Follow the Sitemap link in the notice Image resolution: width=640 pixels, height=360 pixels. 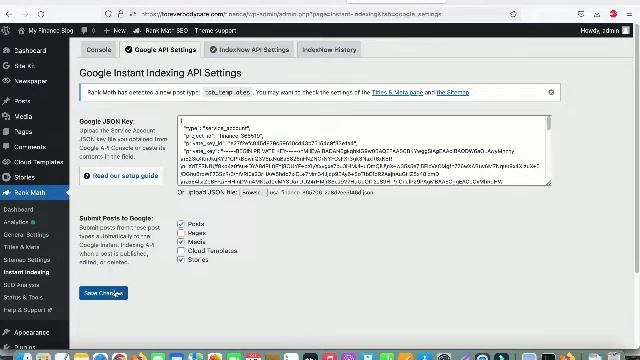[453, 93]
